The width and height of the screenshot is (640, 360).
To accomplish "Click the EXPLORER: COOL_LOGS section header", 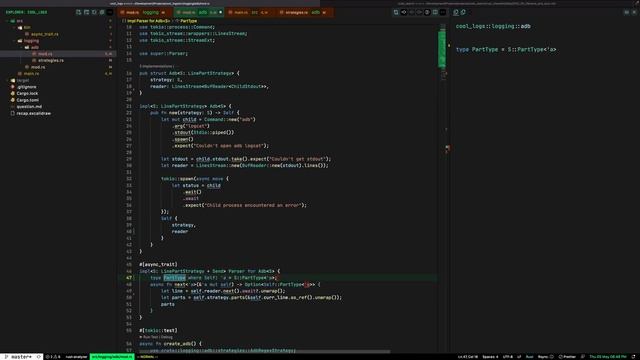I will point(27,12).
